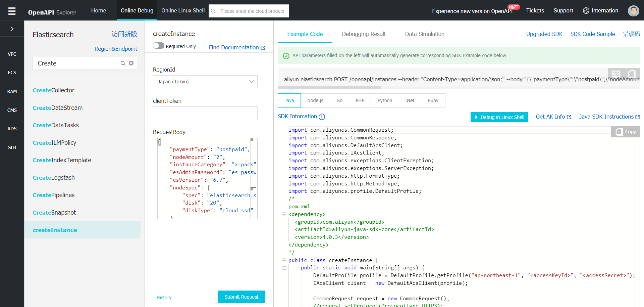The image size is (644, 307).
Task: Open the Upgraded SDK link
Action: [544, 34]
